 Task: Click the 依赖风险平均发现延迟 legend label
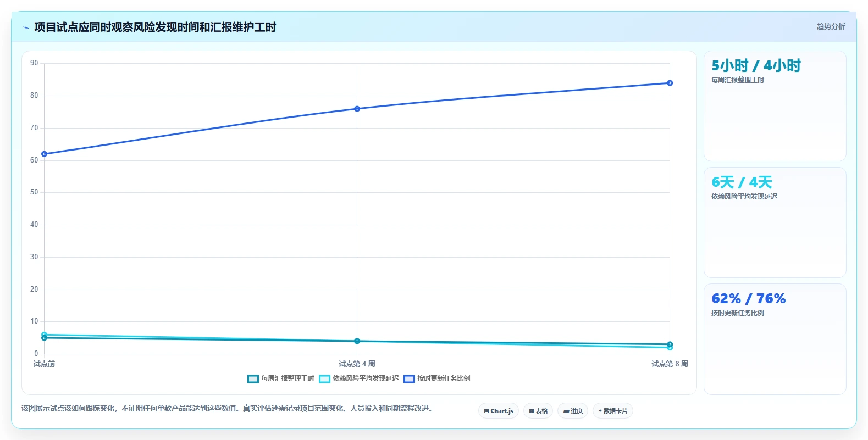point(366,378)
